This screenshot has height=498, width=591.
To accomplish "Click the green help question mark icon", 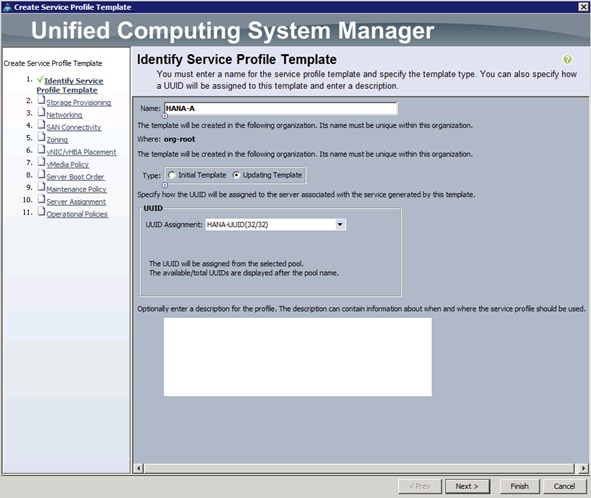I will pos(567,60).
